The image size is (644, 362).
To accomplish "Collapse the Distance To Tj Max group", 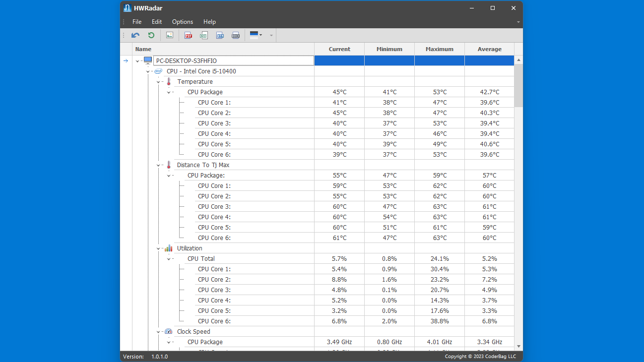I will 158,165.
